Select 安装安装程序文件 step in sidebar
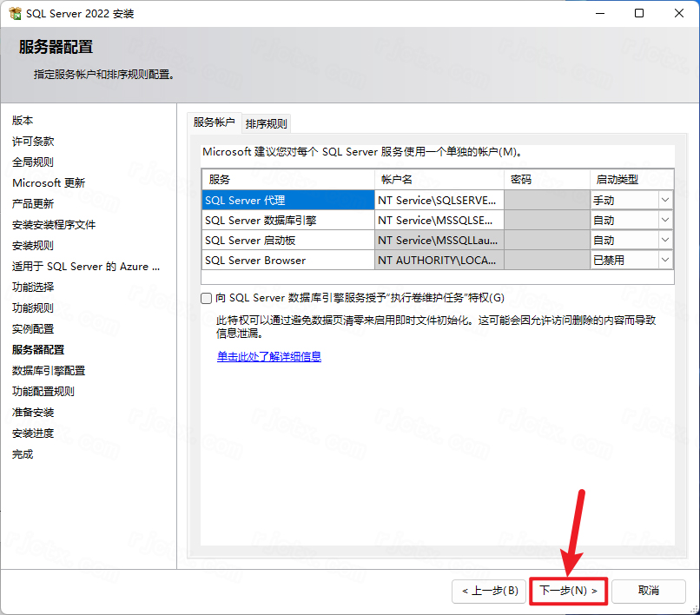The image size is (700, 615). click(54, 225)
